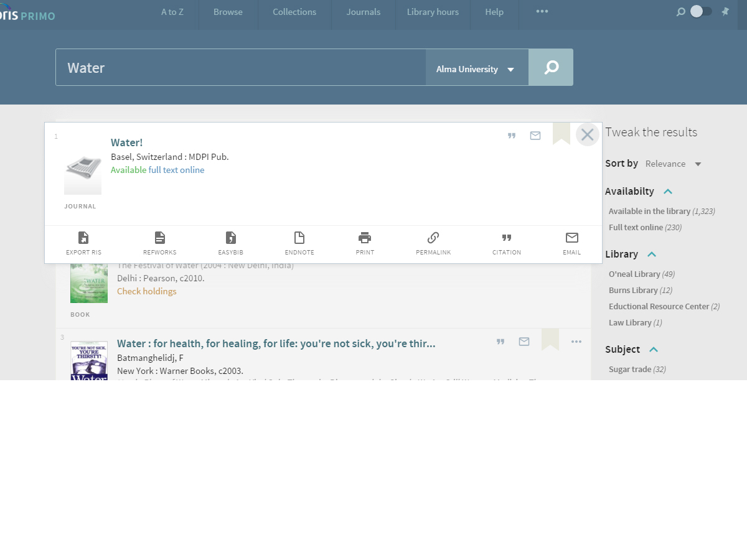The image size is (747, 560).
Task: Click the Email action icon
Action: pos(572,238)
